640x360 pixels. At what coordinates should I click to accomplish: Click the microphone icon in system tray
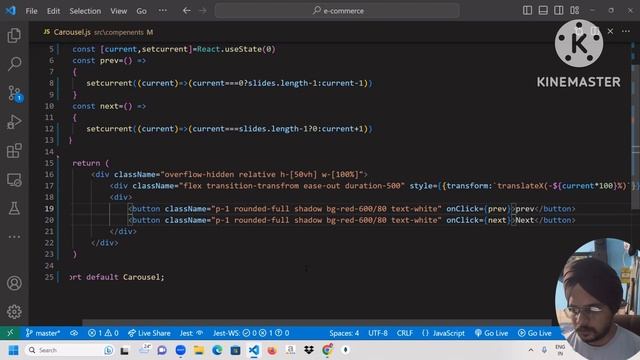pyautogui.click(x=544, y=350)
